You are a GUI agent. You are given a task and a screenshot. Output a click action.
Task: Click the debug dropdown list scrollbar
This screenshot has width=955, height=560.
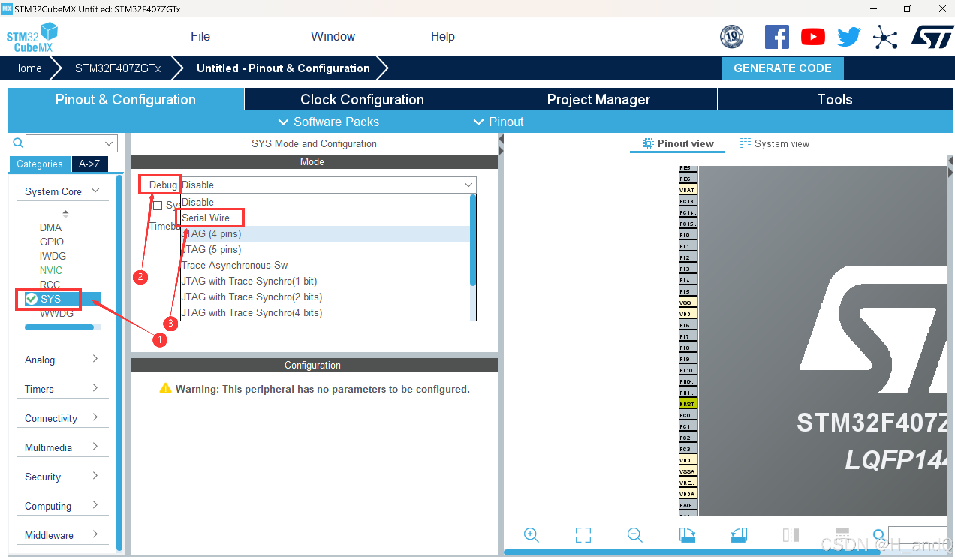click(x=473, y=241)
